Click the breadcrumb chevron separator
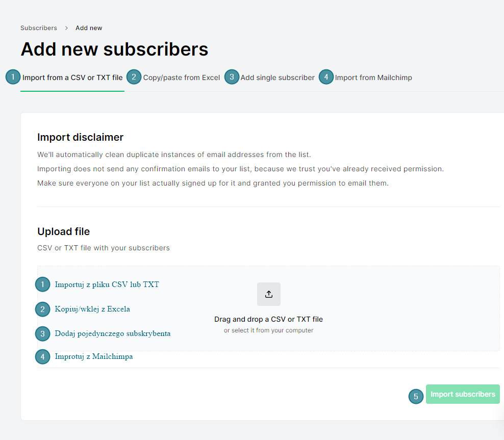 pos(66,28)
